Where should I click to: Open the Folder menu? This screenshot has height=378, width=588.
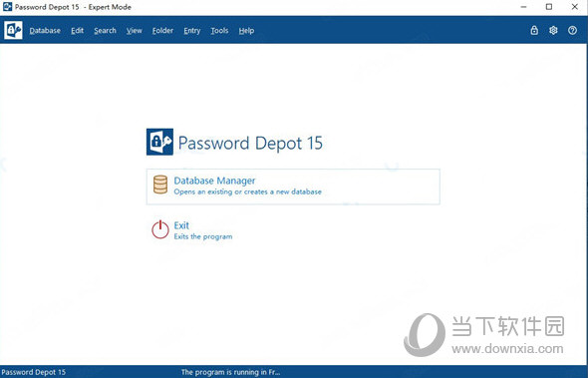point(162,31)
